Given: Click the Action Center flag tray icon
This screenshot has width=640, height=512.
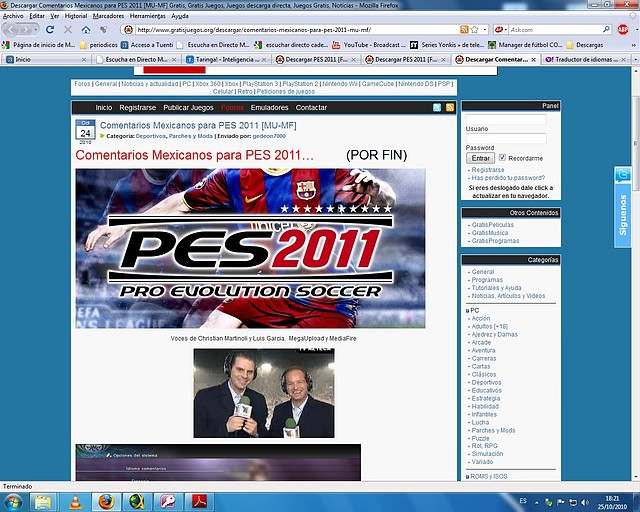Looking at the screenshot, I should [561, 502].
